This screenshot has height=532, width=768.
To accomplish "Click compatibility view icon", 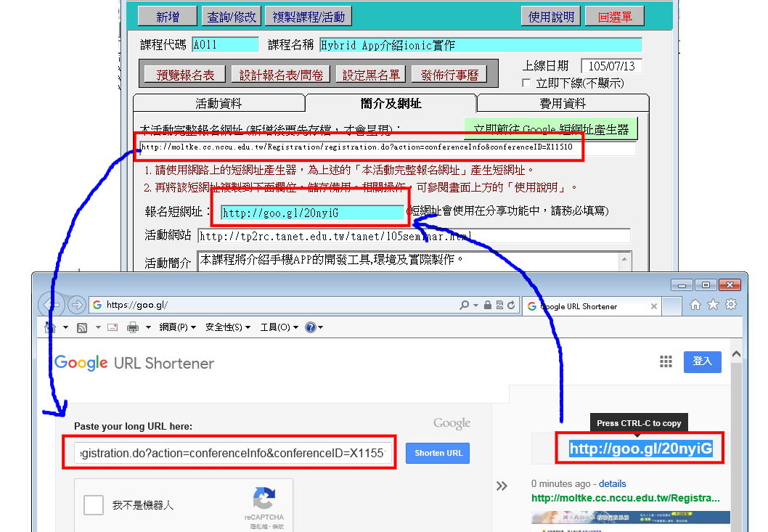I will [x=499, y=305].
